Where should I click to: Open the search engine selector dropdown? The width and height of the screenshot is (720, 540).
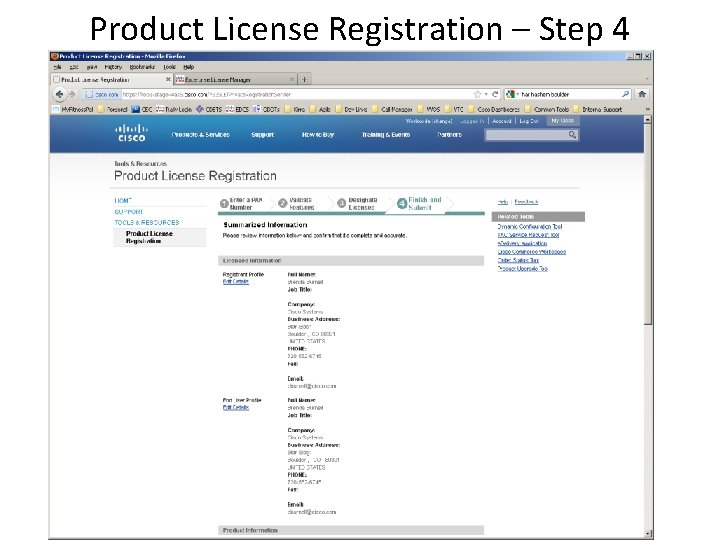[x=512, y=94]
